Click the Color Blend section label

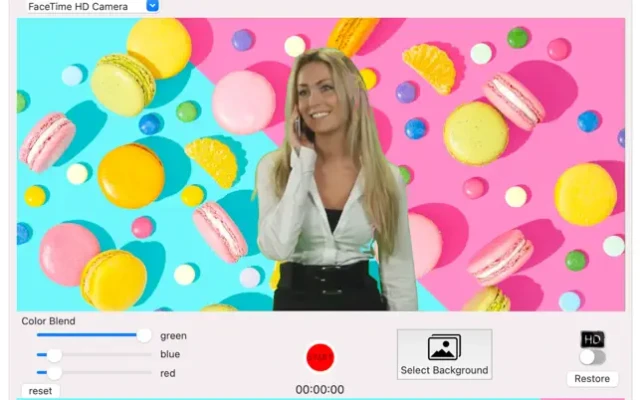click(x=48, y=321)
